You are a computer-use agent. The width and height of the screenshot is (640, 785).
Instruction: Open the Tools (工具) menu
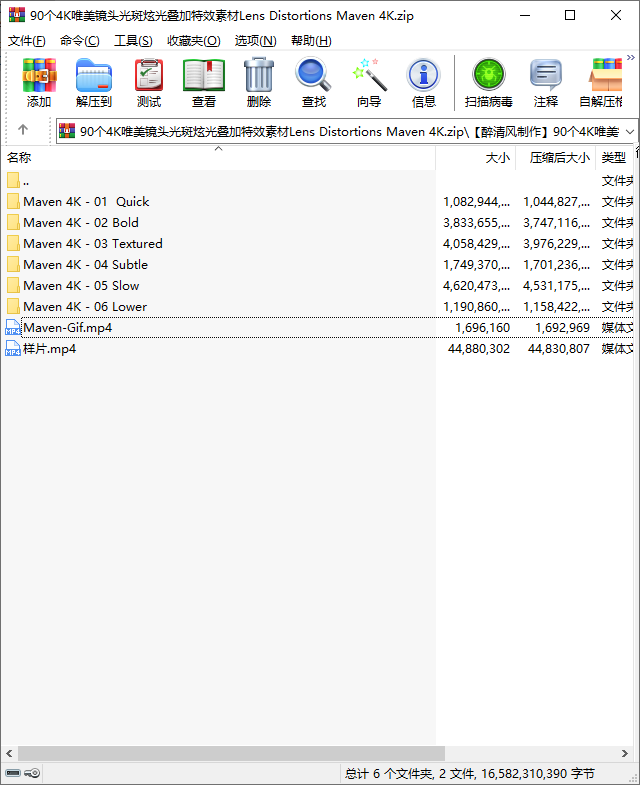[x=133, y=41]
